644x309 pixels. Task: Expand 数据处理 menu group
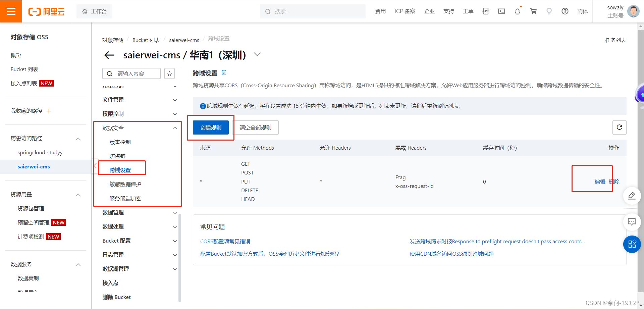(140, 227)
